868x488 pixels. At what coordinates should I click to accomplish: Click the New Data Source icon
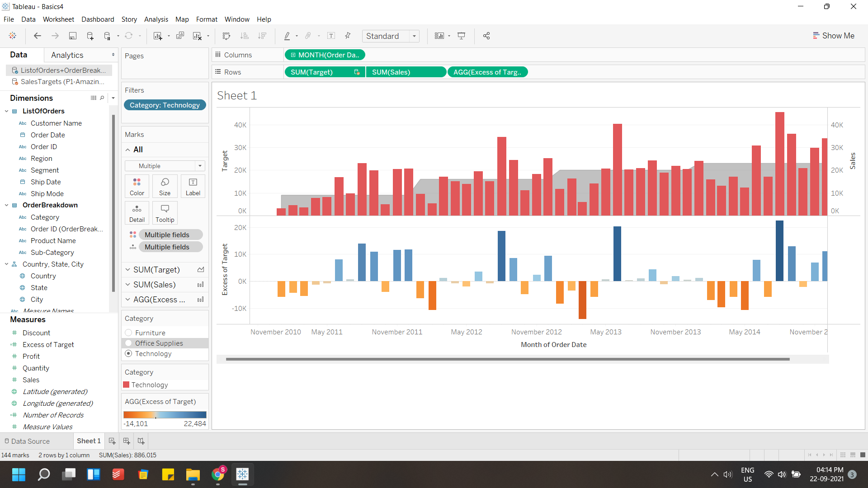click(x=90, y=36)
